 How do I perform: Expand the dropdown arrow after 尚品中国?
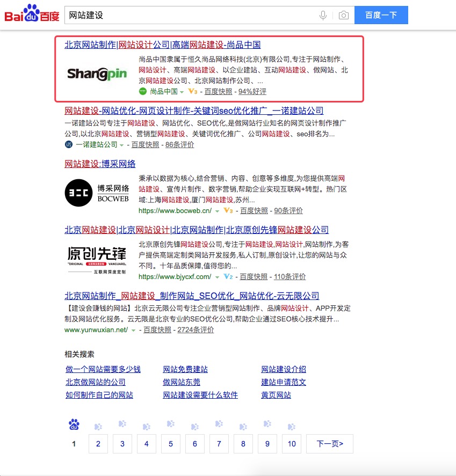(x=182, y=92)
